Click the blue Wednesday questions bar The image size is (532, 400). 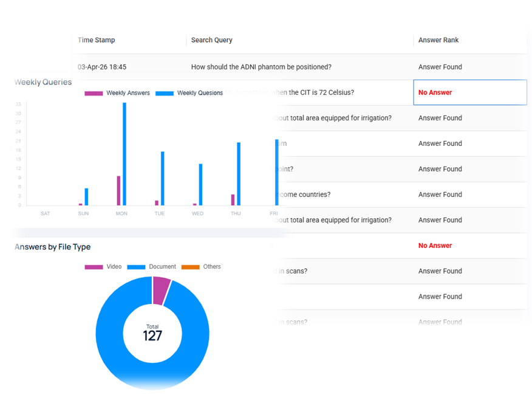click(x=200, y=184)
